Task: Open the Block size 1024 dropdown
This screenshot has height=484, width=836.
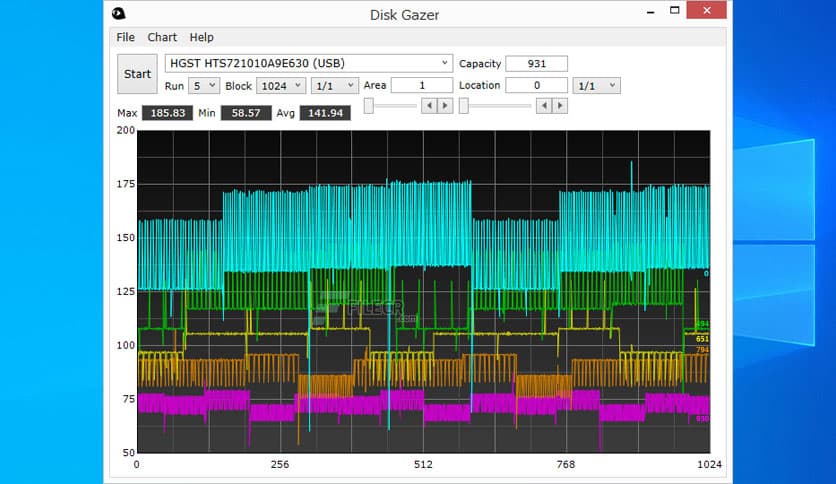Action: point(281,86)
